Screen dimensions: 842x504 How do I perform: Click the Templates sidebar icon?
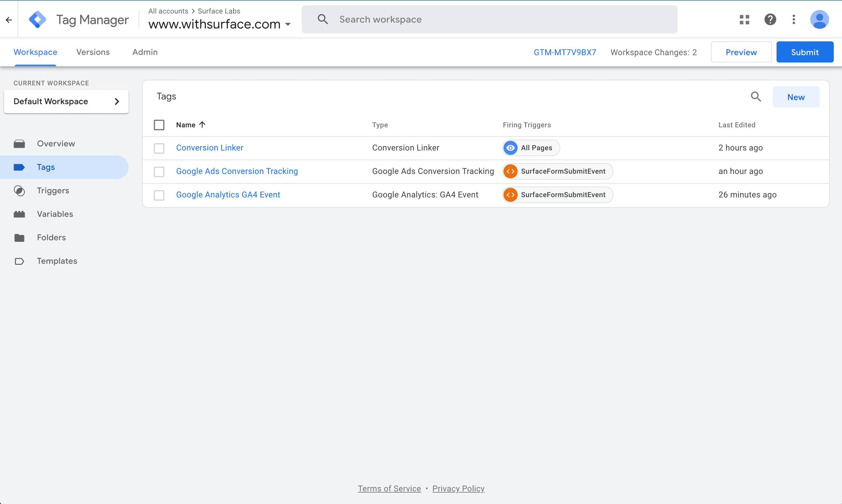pos(19,261)
